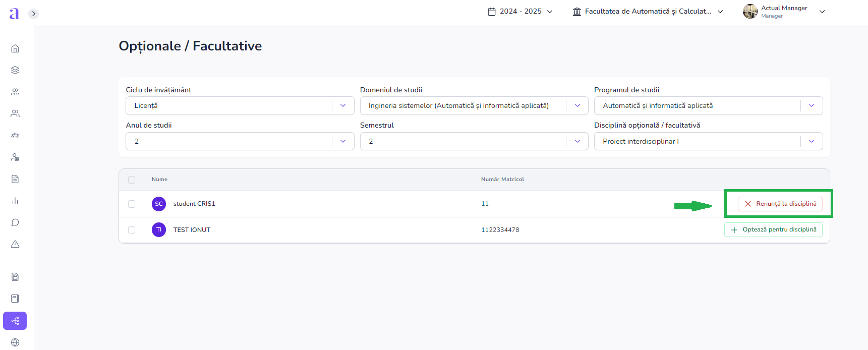Tick the checkbox for TEST IONUT
The height and width of the screenshot is (350, 868).
point(132,230)
